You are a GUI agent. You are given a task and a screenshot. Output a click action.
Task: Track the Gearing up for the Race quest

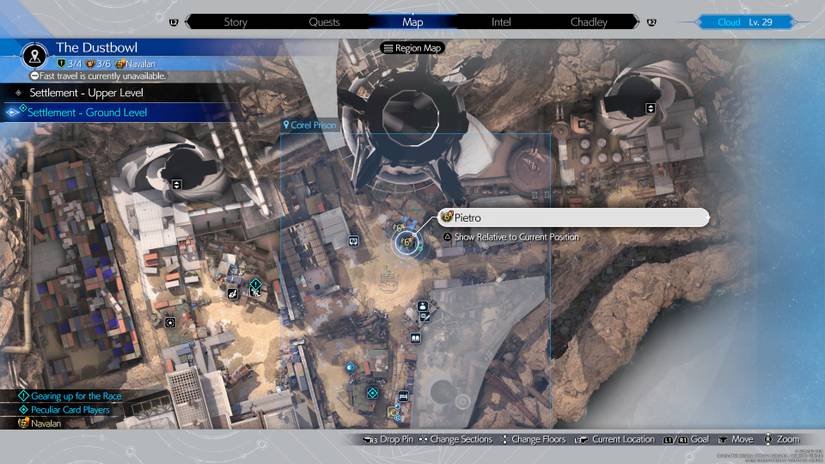pyautogui.click(x=69, y=396)
